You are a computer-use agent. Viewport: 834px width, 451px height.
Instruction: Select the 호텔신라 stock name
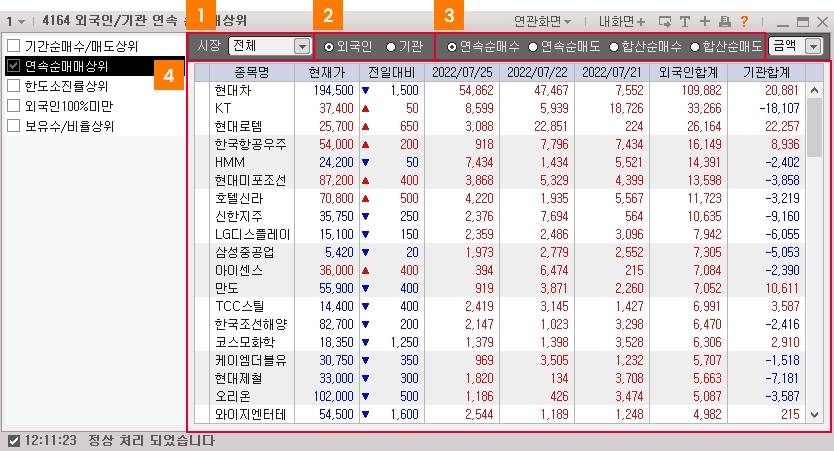pos(238,198)
